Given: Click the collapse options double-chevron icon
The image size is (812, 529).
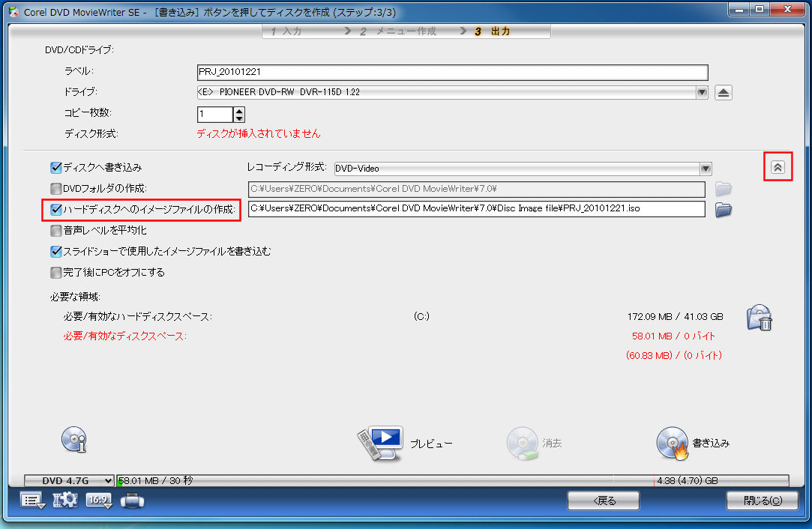Looking at the screenshot, I should pyautogui.click(x=778, y=166).
